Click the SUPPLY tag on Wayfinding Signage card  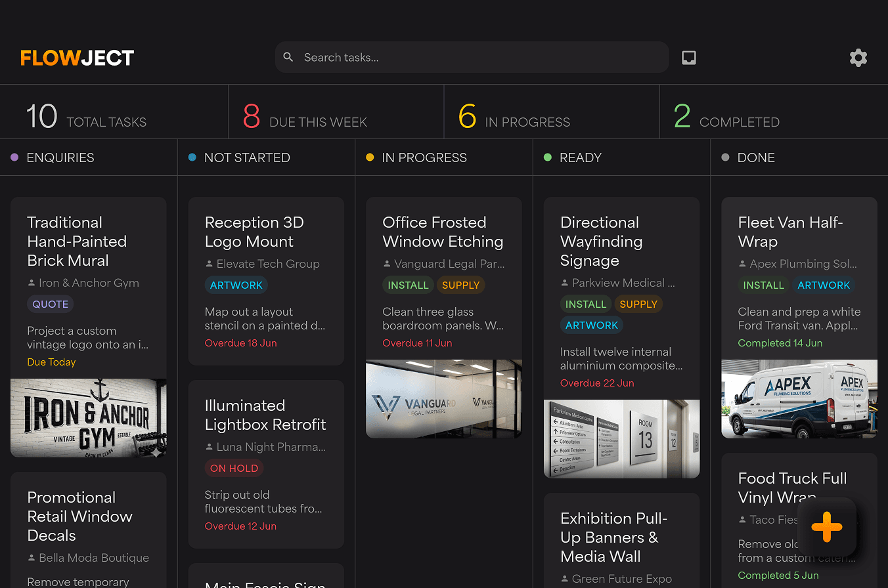[638, 304]
